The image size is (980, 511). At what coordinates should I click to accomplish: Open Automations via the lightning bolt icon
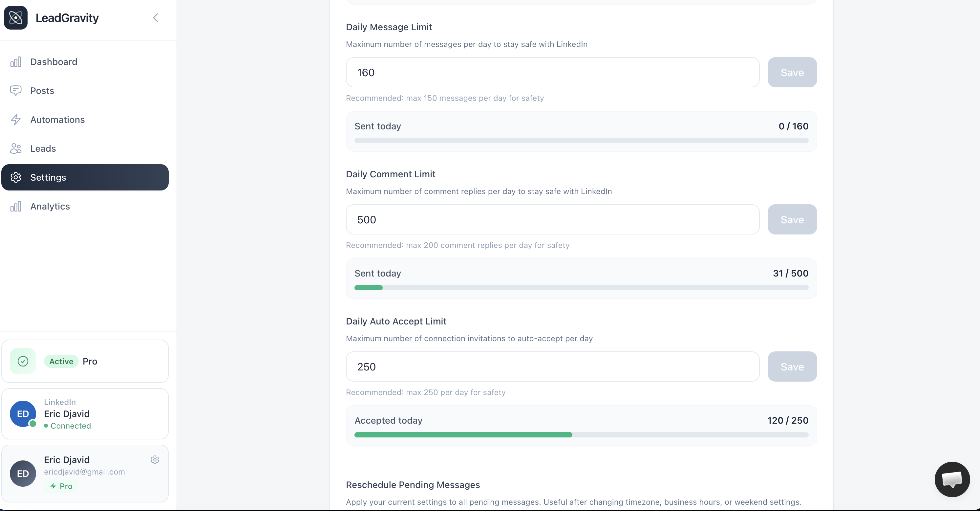pyautogui.click(x=16, y=120)
